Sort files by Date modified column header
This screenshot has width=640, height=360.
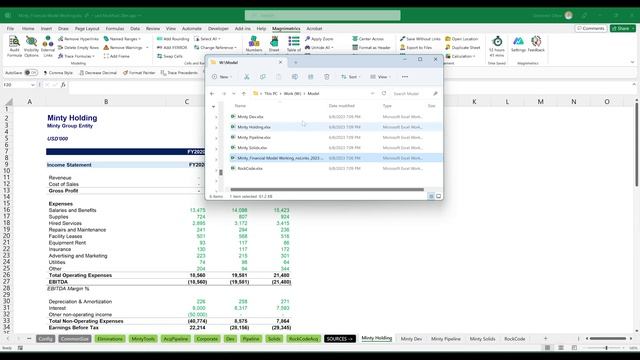pyautogui.click(x=341, y=106)
